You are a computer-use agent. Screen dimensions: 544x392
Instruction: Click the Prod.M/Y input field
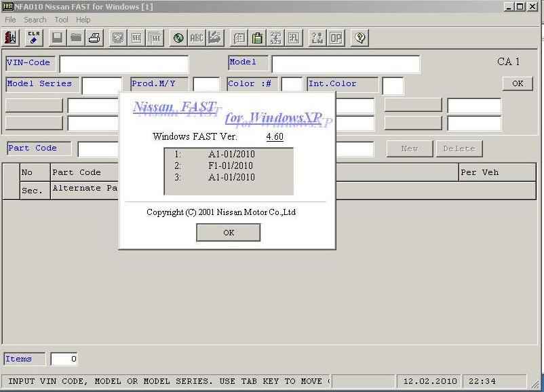point(206,85)
